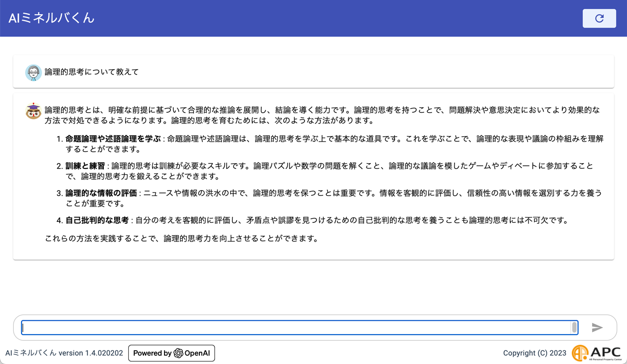Click the closing sentence これらの方法を実践することで
Viewport: 627px width, 364px height.
click(182, 239)
